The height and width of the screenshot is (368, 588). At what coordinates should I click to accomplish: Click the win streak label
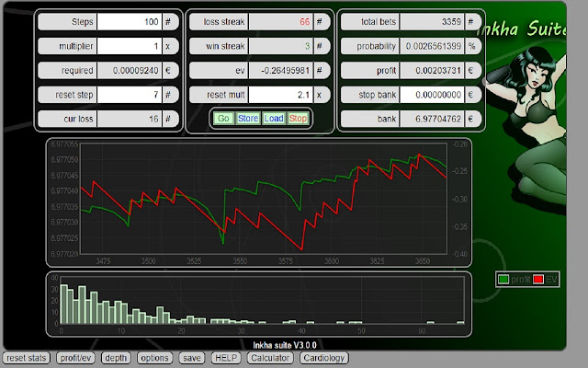coord(225,46)
